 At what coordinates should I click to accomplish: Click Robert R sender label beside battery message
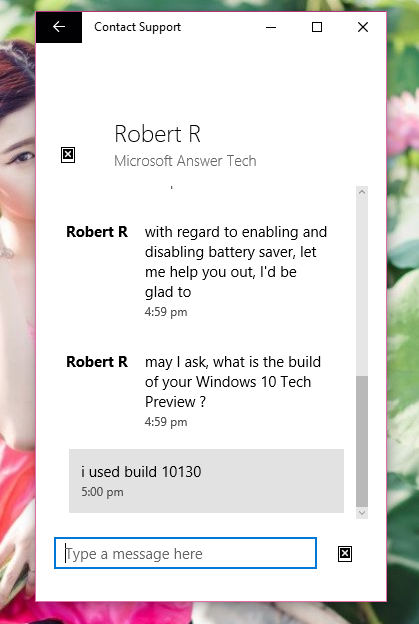(97, 232)
